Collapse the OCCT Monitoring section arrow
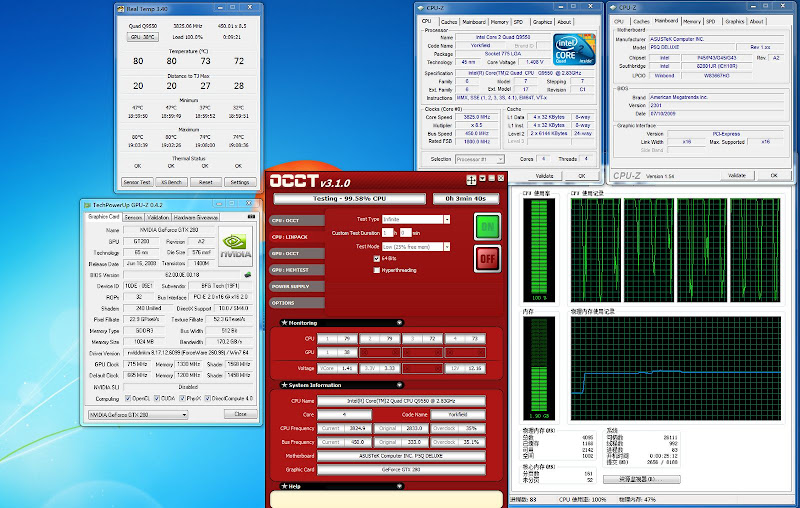800x508 pixels. point(399,323)
